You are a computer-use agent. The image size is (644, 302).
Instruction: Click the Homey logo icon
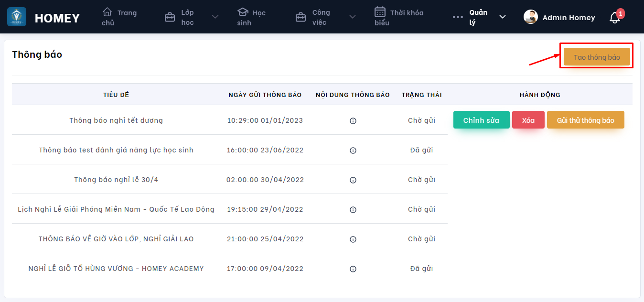point(17,17)
